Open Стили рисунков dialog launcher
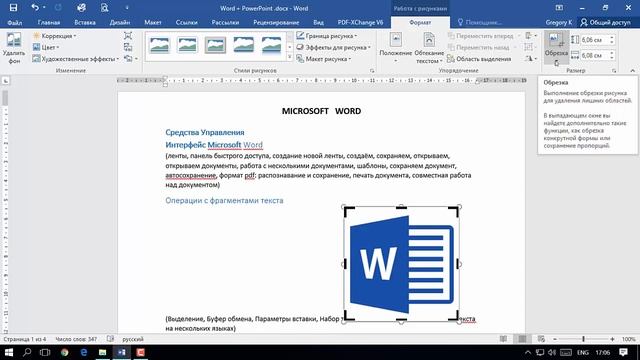This screenshot has width=640, height=360. tap(372, 71)
